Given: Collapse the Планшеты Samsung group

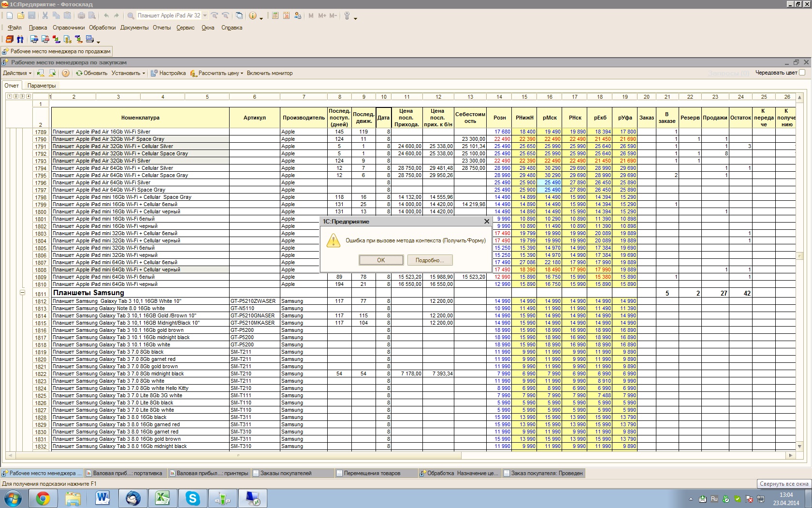Looking at the screenshot, I should [22, 292].
